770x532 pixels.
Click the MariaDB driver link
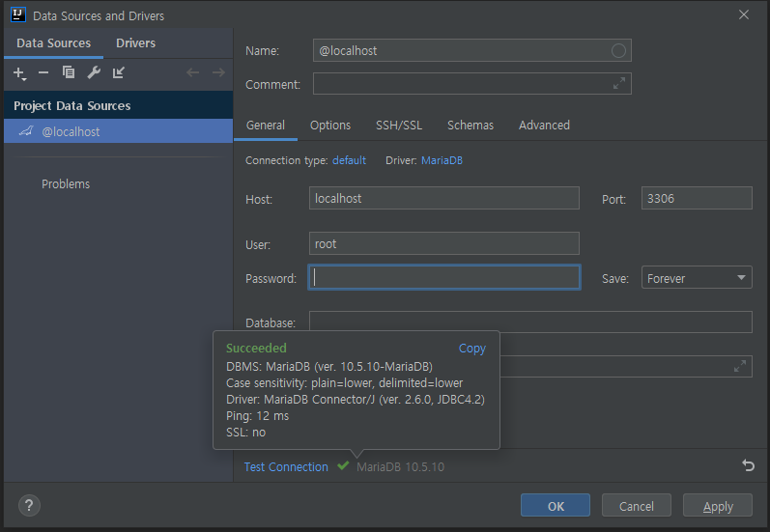(x=442, y=160)
